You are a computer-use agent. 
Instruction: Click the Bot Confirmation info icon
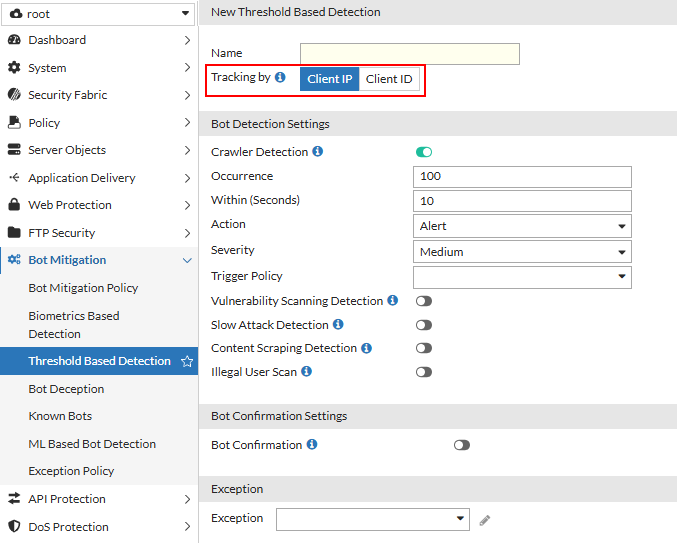312,445
